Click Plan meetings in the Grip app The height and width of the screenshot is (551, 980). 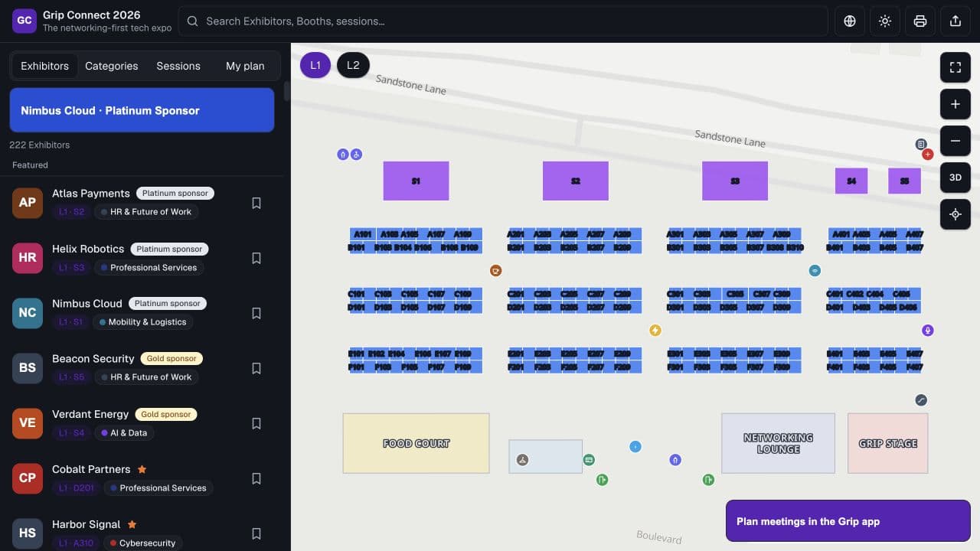pos(848,521)
